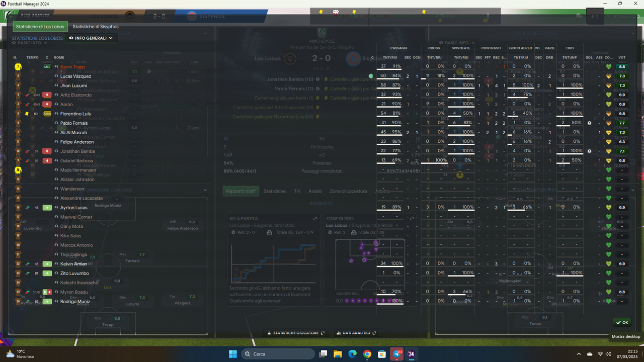Click Ayrton Lucas's green substituted-on arrow
The image size is (644, 362).
pos(47,208)
